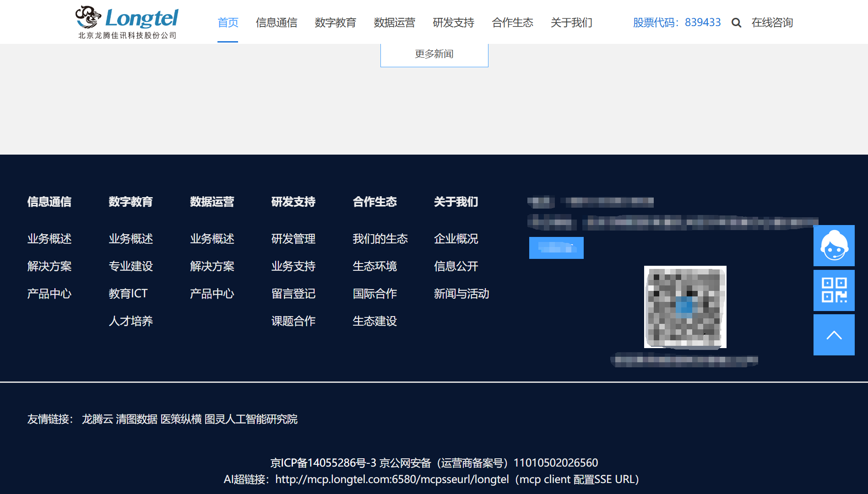Open footer heading 数据运营

pyautogui.click(x=212, y=202)
